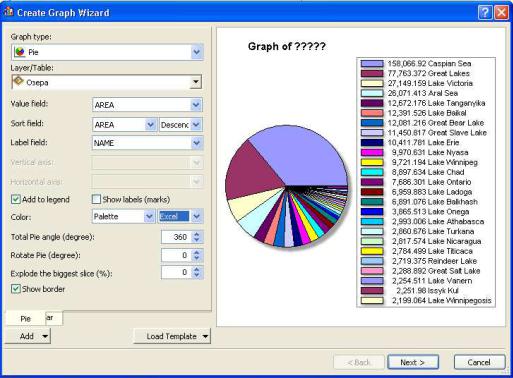513x378 pixels.
Task: Decrease Total Pie angle with down arrow
Action: coord(197,240)
